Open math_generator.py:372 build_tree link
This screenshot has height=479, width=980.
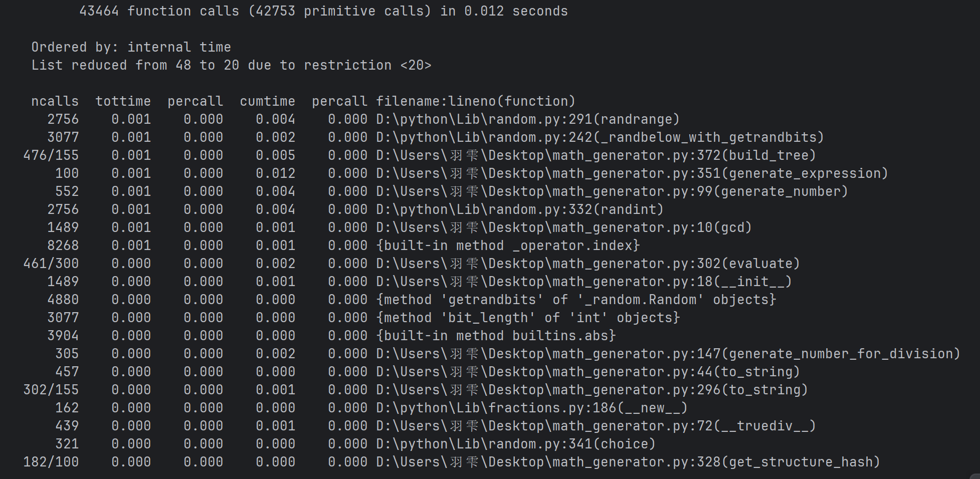click(x=596, y=155)
